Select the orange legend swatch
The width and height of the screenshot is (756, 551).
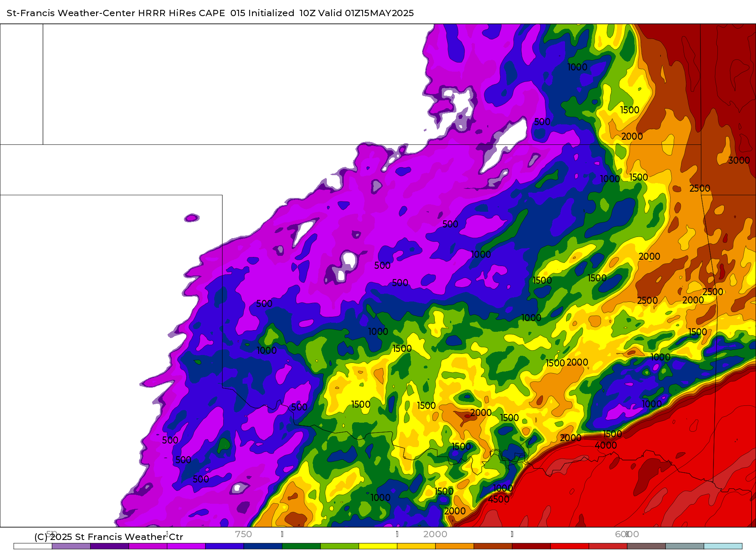455,546
